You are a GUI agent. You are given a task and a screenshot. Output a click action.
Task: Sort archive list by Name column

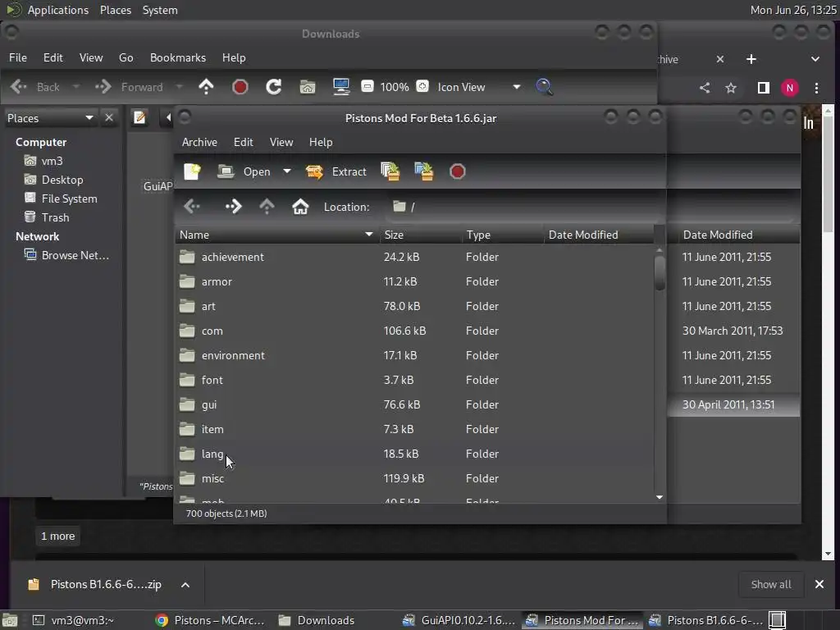[276, 235]
